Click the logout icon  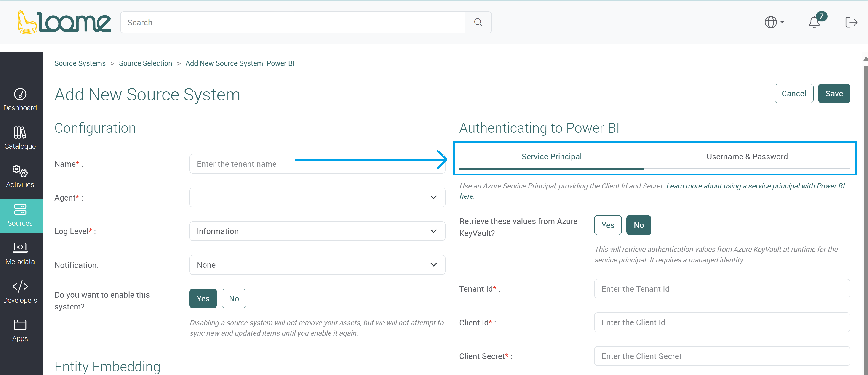tap(851, 22)
